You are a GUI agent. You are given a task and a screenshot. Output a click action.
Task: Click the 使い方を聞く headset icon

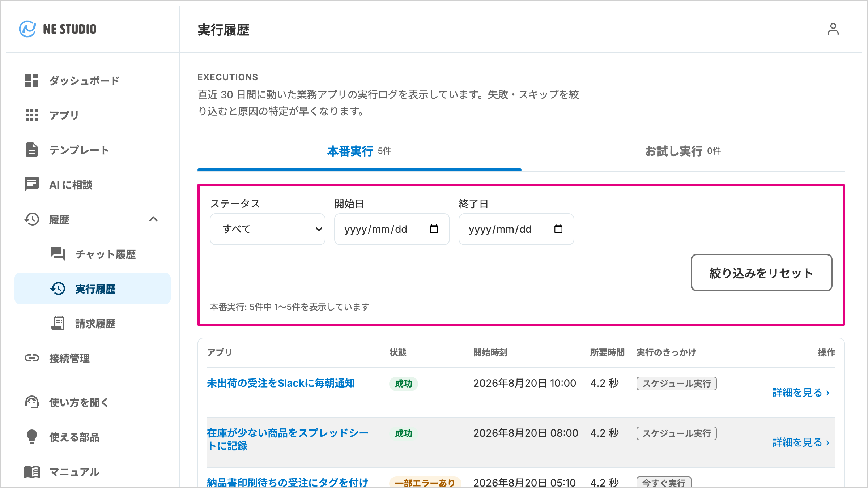point(32,402)
